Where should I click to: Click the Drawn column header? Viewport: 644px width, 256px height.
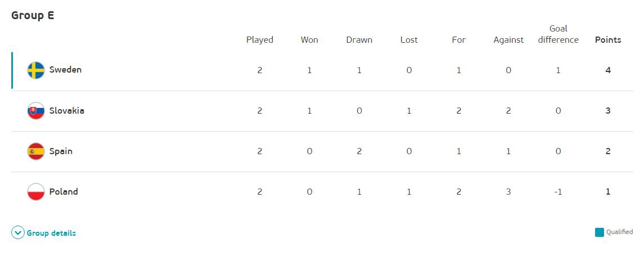click(359, 40)
